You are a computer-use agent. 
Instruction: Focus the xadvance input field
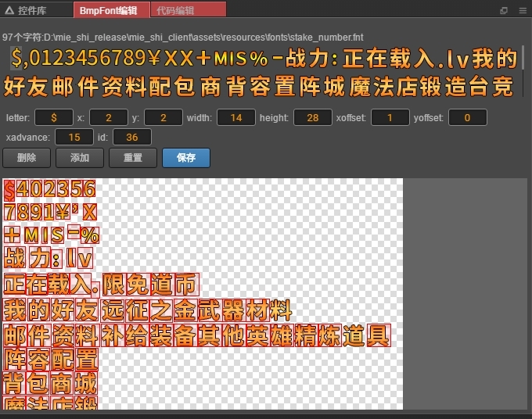pos(74,137)
